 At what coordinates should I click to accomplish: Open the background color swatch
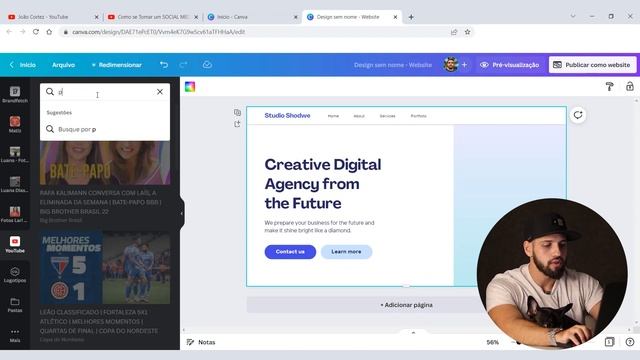tap(190, 87)
